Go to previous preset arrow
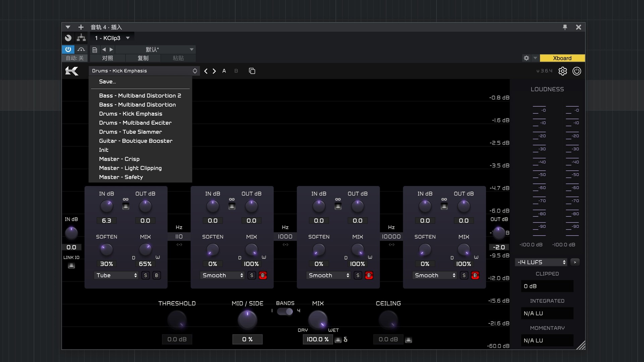This screenshot has height=362, width=644. (x=206, y=71)
